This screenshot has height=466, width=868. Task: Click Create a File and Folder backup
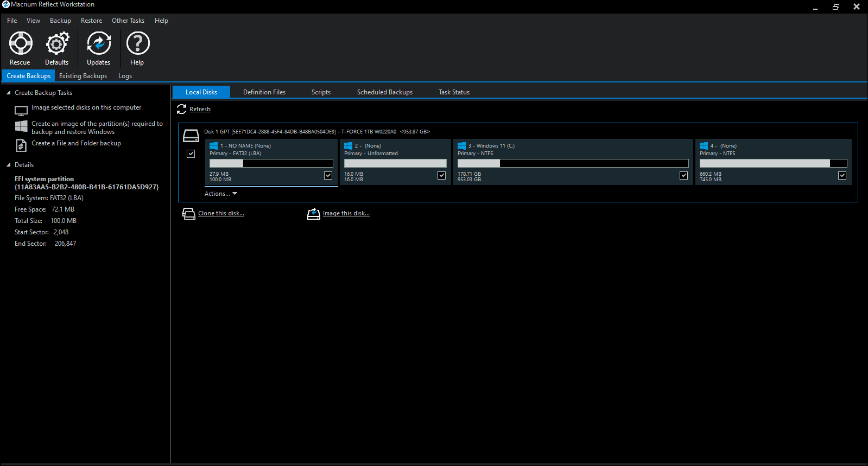pos(76,143)
